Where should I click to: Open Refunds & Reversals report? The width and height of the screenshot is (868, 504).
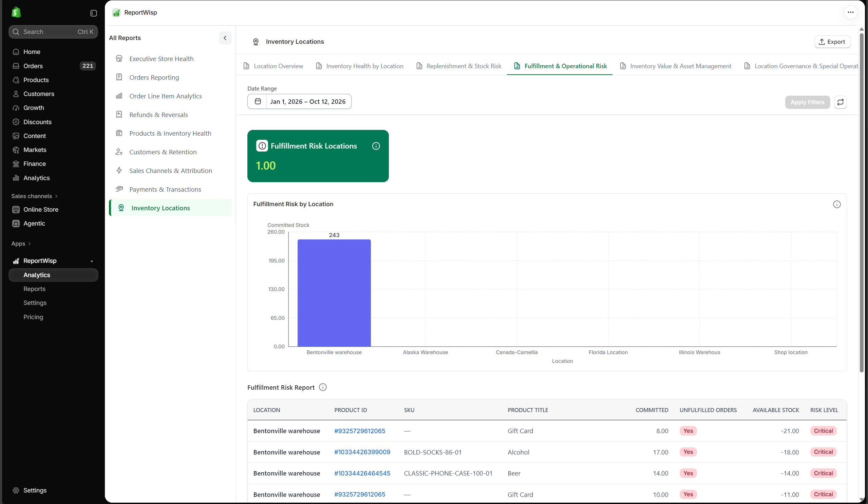tap(158, 115)
